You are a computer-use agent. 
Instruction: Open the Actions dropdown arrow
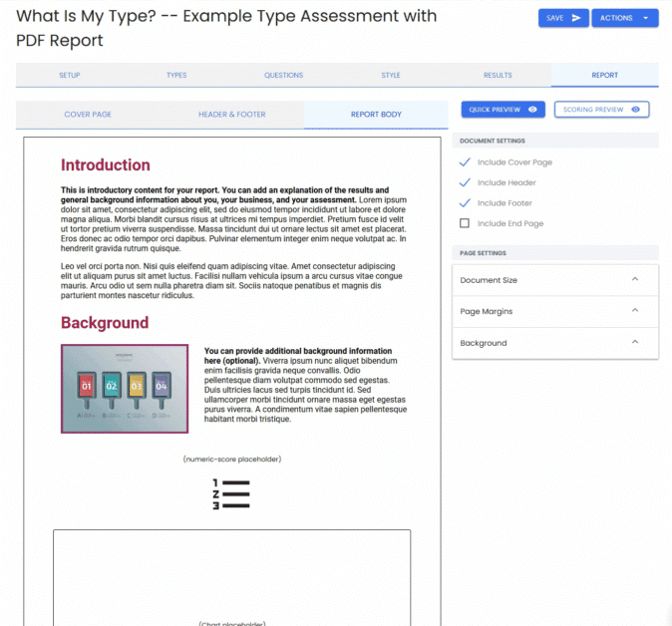[645, 18]
